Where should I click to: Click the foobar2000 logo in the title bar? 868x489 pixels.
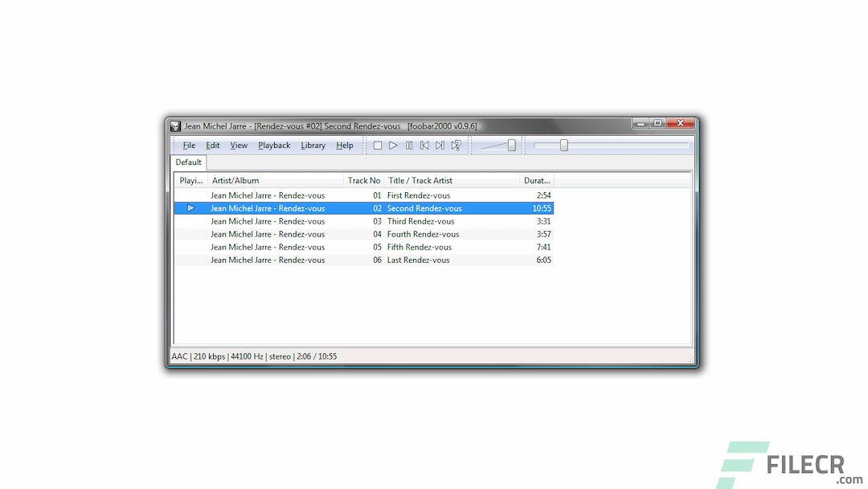174,125
